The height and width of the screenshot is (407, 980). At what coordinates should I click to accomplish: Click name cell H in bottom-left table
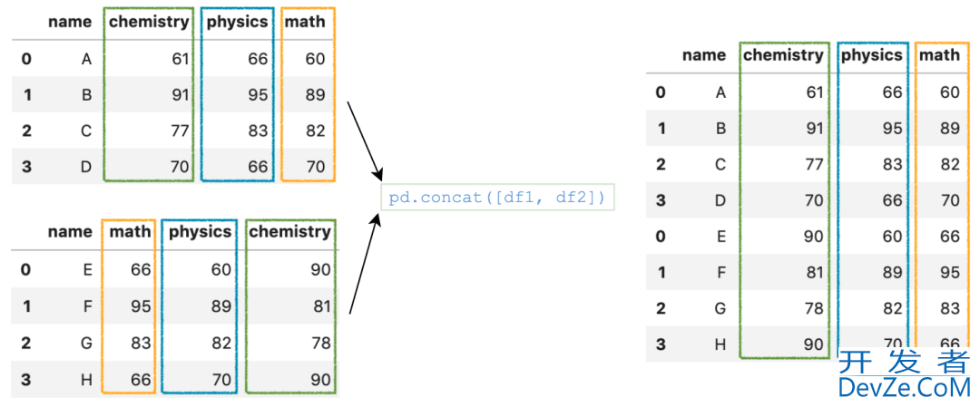pos(87,380)
